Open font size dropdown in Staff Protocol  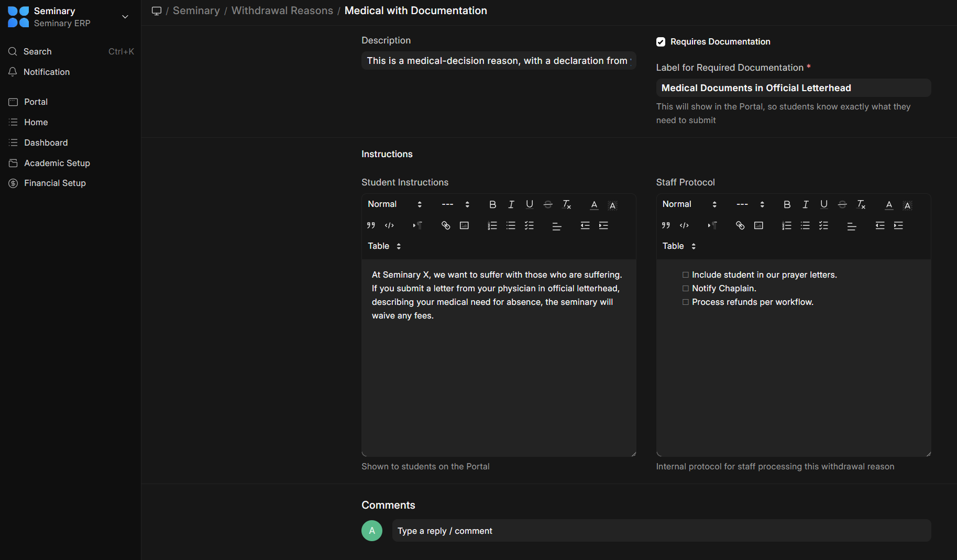click(x=750, y=204)
